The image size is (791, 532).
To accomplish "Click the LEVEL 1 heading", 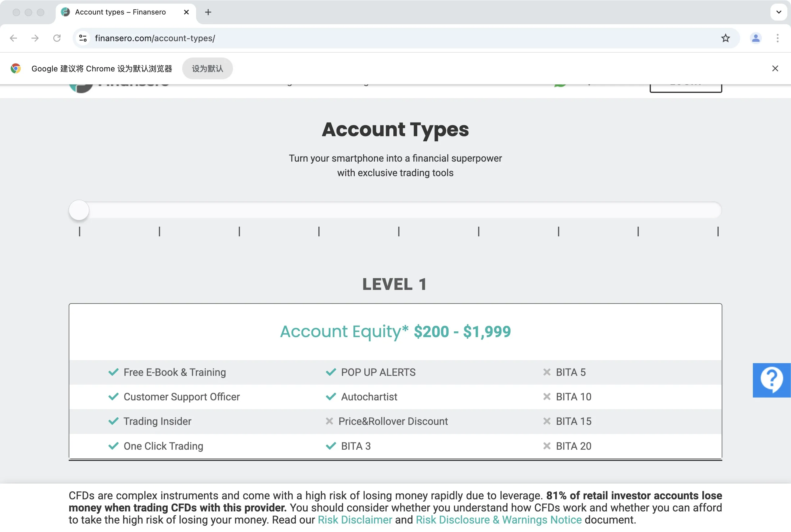I will tap(395, 284).
